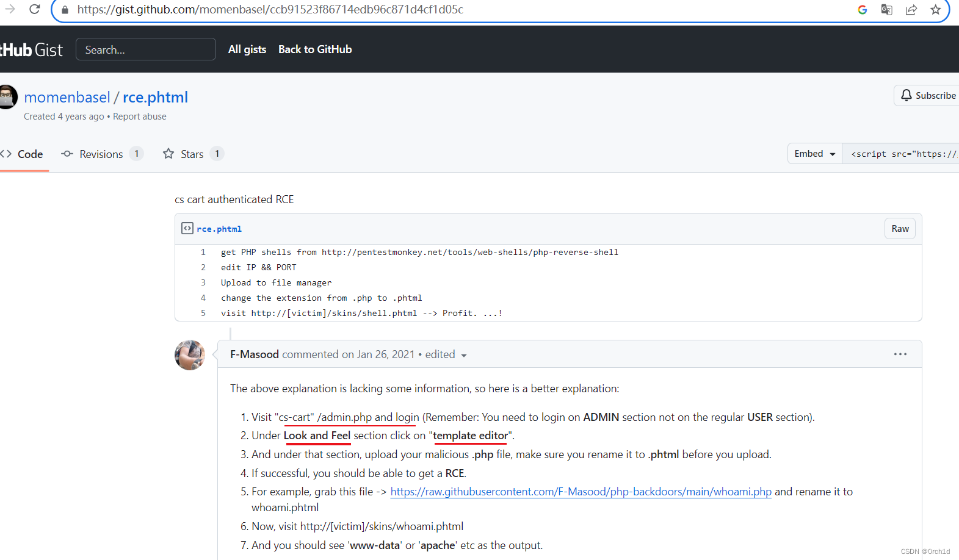Open the GitHub Gist logo home link
Viewport: 959px width, 560px height.
31,49
